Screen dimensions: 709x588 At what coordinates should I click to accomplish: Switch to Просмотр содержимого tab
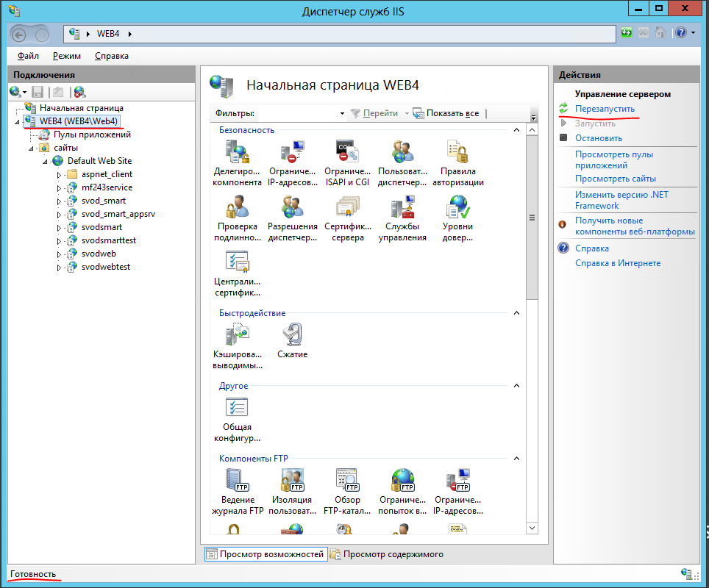[x=387, y=554]
